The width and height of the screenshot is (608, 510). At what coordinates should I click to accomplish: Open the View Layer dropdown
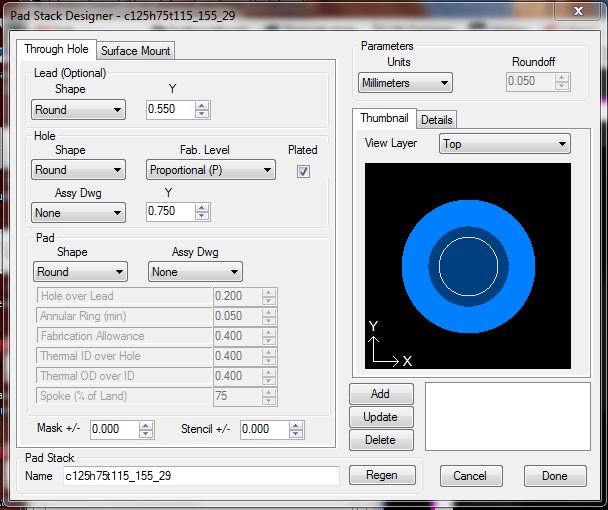[504, 144]
